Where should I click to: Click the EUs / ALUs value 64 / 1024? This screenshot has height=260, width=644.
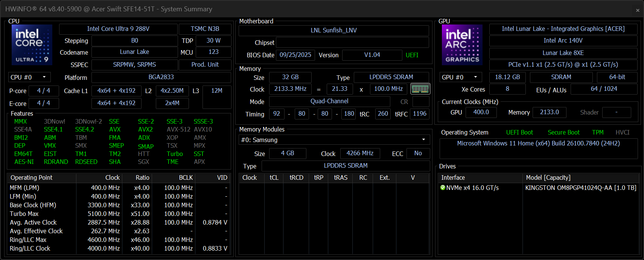pos(604,89)
